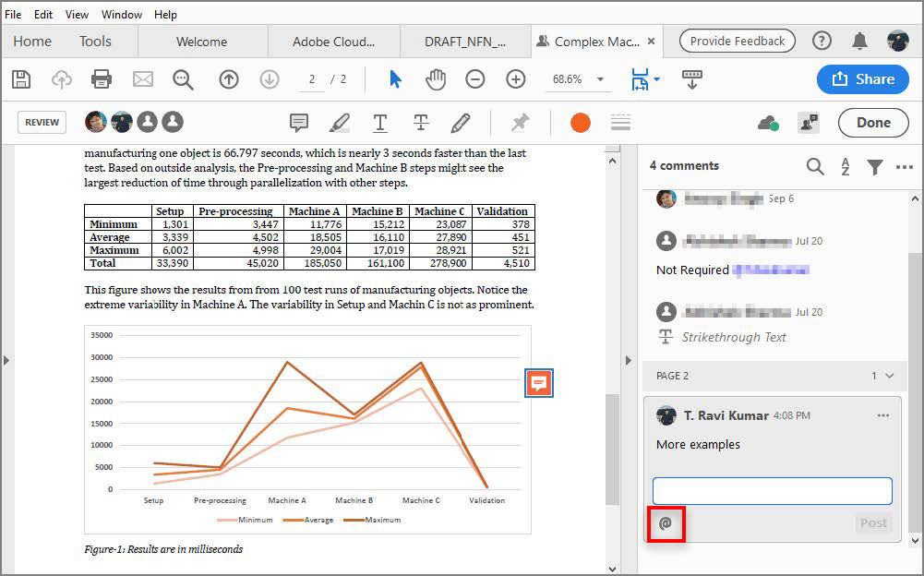Viewport: 924px width, 576px height.
Task: Choose the Pencil drawing tool
Action: (461, 123)
